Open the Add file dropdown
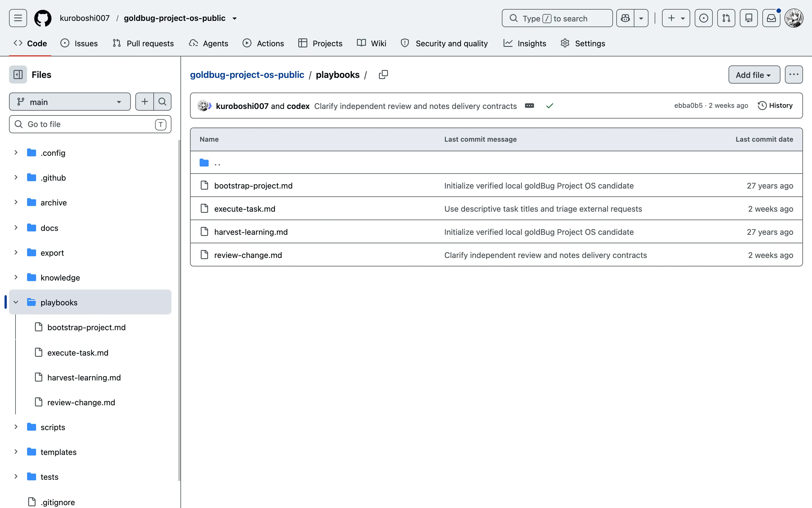This screenshot has width=812, height=508. 754,75
